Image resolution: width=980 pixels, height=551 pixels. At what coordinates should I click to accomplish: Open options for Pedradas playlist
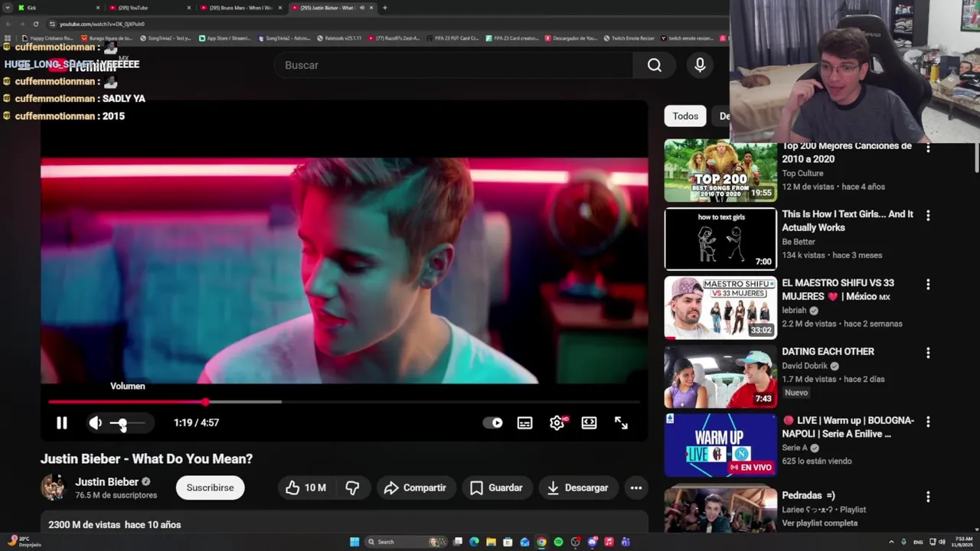(928, 497)
